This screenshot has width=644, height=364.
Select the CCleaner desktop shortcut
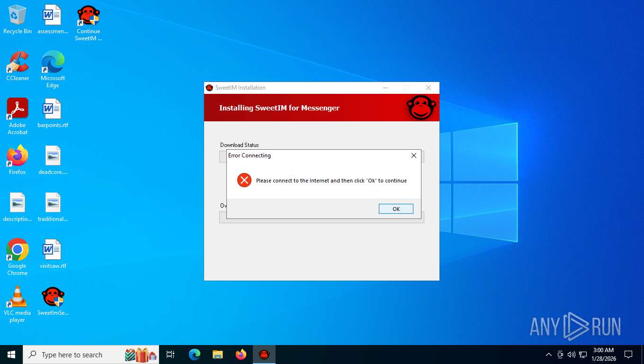coord(18,66)
